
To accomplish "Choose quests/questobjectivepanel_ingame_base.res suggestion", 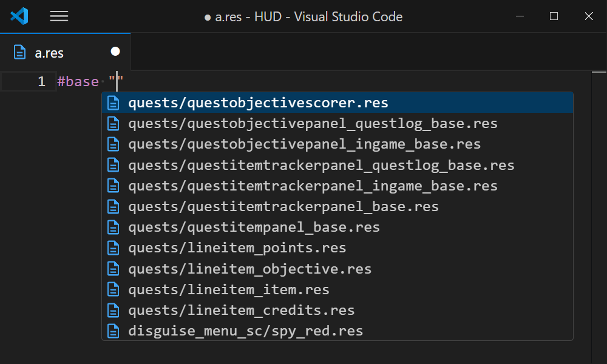I will (x=337, y=144).
